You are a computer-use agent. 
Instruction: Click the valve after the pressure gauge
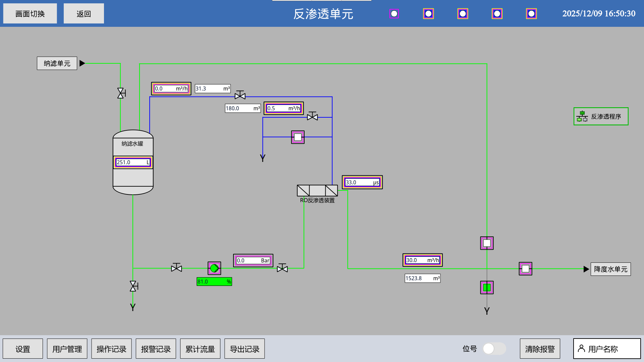tap(282, 268)
